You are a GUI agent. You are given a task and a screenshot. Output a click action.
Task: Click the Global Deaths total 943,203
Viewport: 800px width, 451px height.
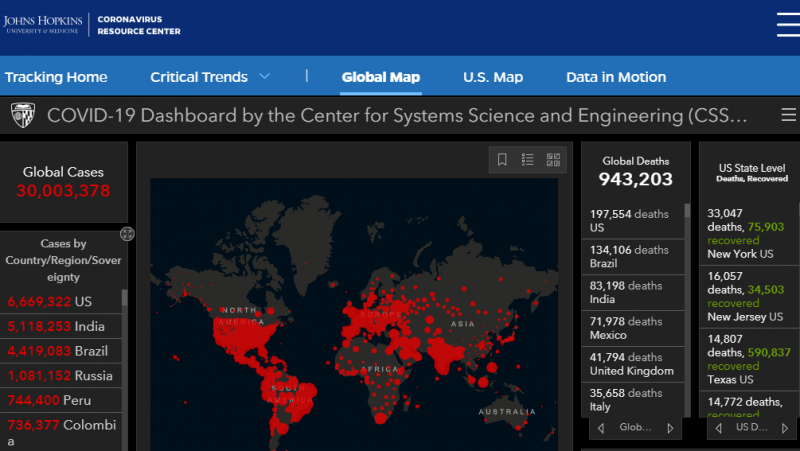coord(636,179)
